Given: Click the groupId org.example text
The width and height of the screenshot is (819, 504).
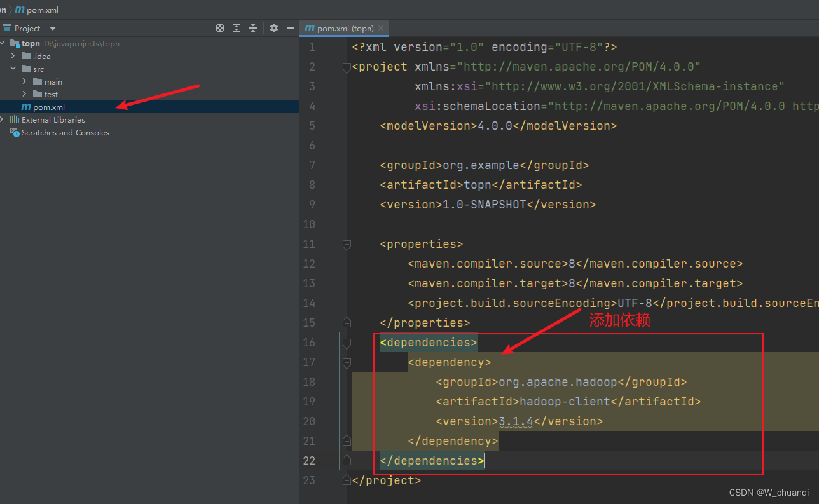Looking at the screenshot, I should coord(484,165).
